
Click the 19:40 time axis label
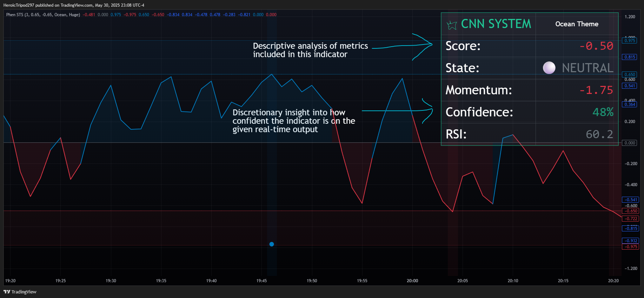click(x=211, y=281)
